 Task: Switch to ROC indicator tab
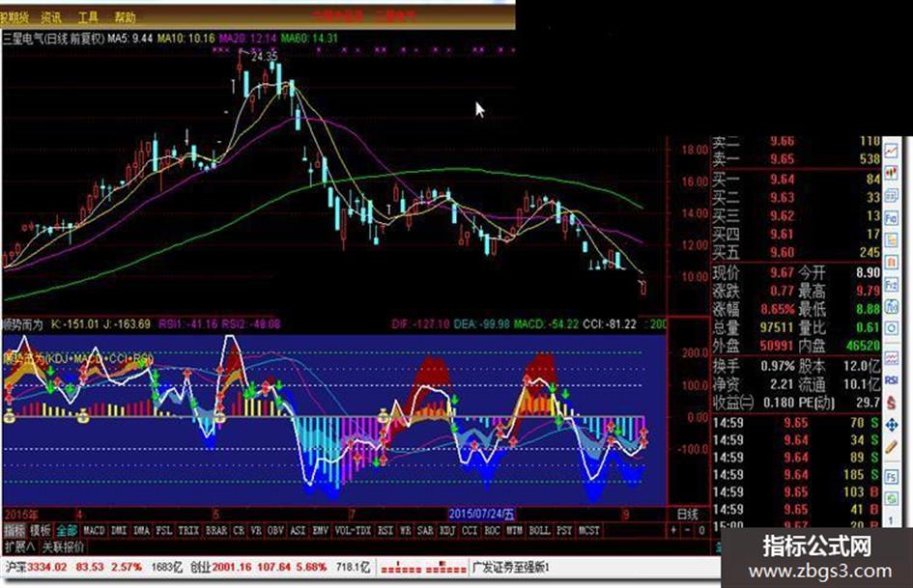492,530
